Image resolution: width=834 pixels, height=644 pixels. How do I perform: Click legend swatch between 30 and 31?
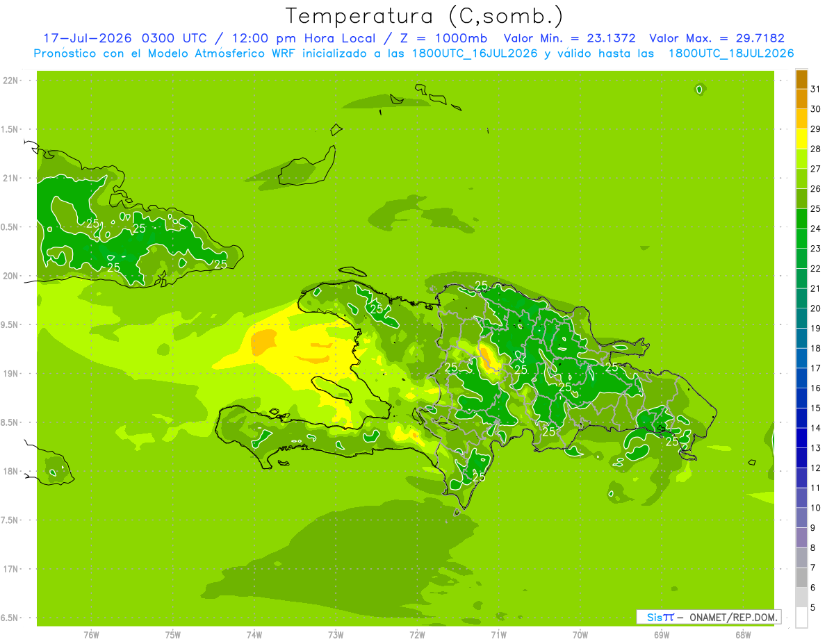click(801, 99)
